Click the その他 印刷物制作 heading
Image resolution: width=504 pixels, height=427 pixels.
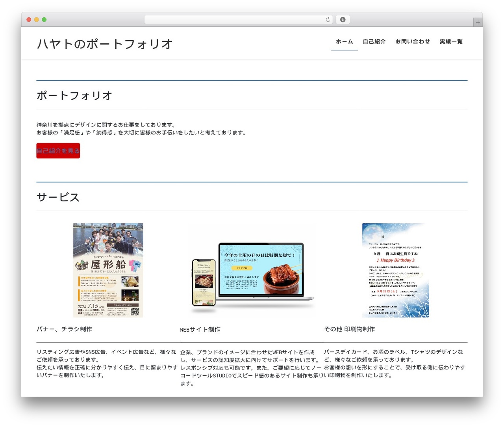pos(350,329)
